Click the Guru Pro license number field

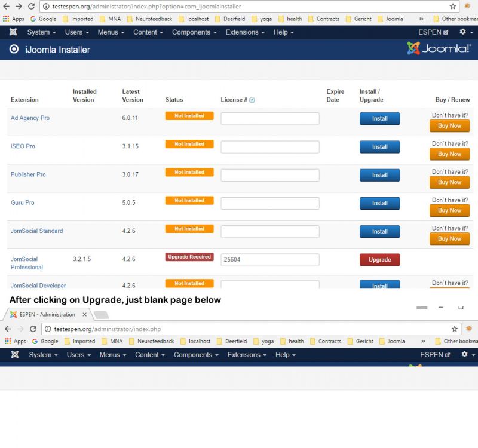(x=270, y=203)
